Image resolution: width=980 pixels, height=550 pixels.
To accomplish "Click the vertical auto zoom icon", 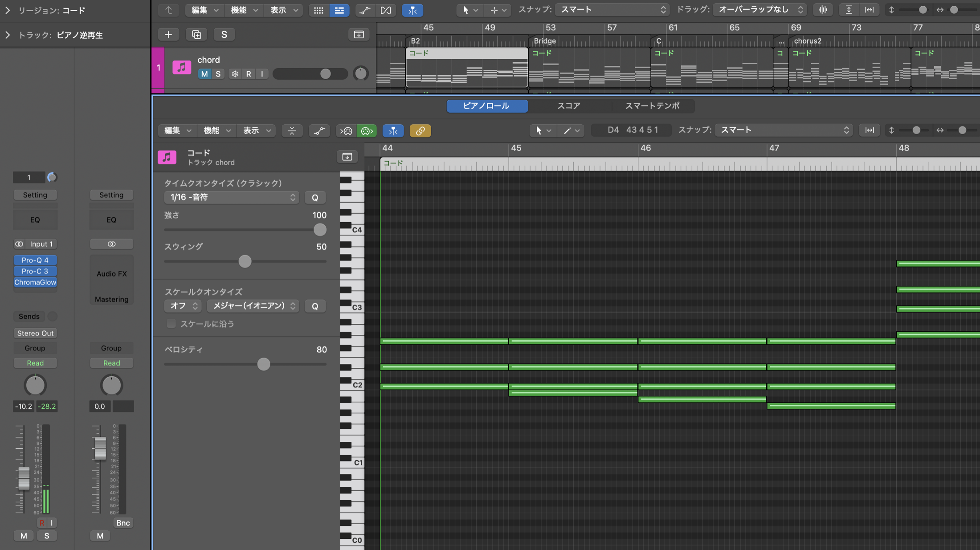I will [x=849, y=10].
